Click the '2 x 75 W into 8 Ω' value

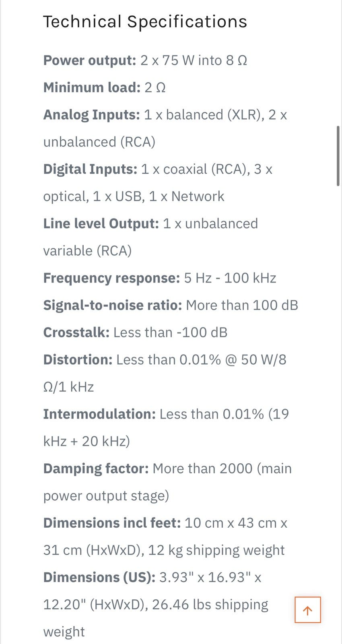[194, 61]
